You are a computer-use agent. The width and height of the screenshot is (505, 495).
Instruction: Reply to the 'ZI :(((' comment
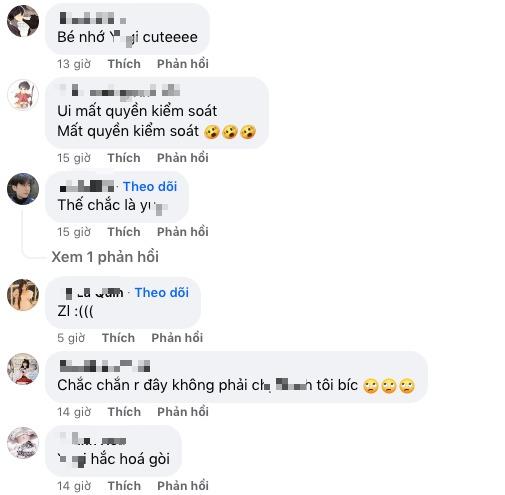(x=177, y=338)
